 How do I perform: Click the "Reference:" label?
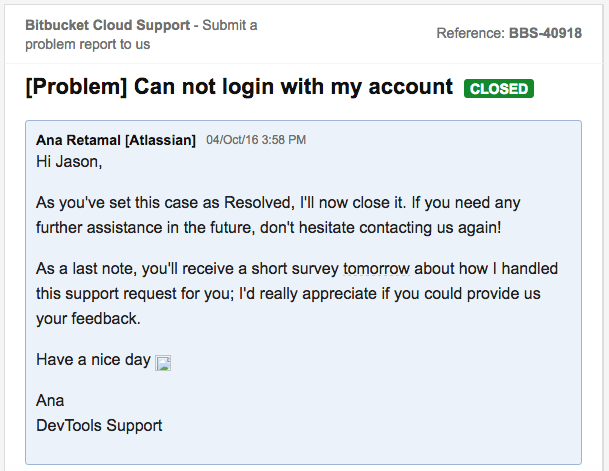point(470,34)
